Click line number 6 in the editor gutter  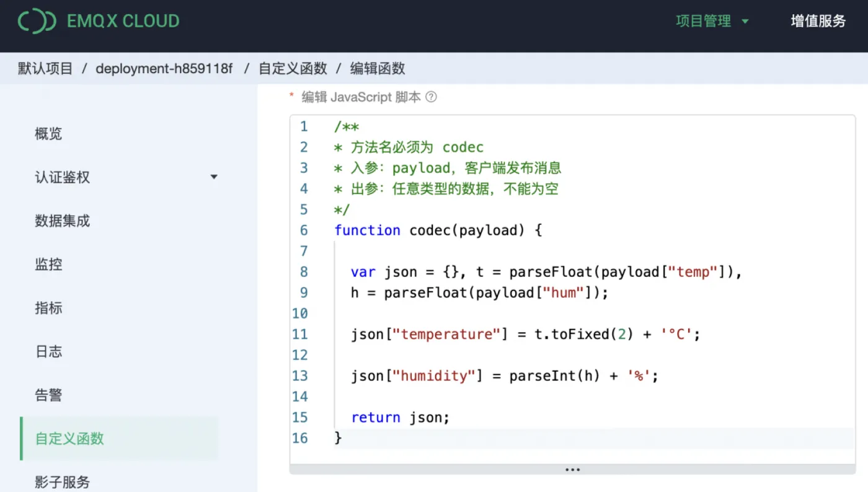coord(304,231)
